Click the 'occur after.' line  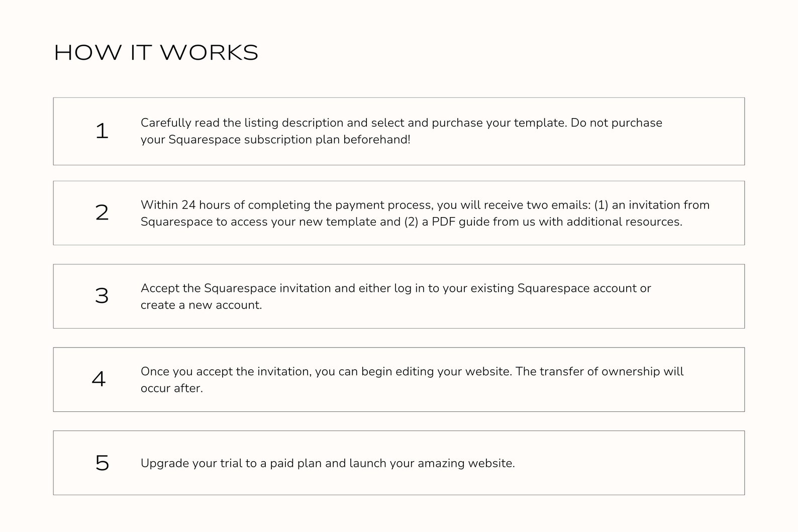[x=172, y=388]
